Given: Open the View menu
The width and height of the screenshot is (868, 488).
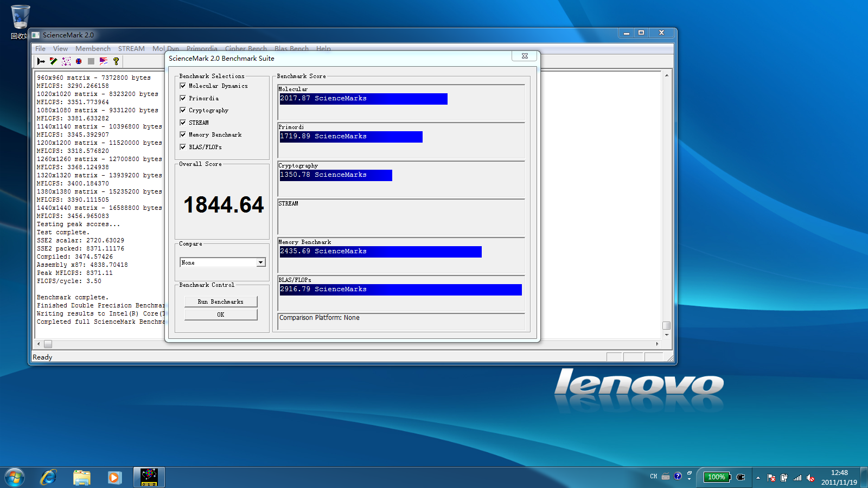Looking at the screenshot, I should tap(60, 49).
